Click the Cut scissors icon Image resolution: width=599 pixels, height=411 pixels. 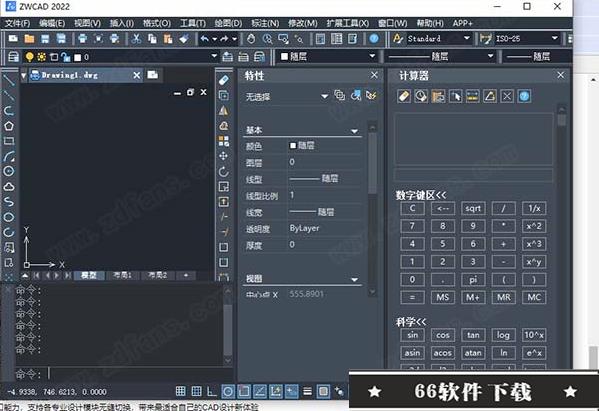point(136,39)
